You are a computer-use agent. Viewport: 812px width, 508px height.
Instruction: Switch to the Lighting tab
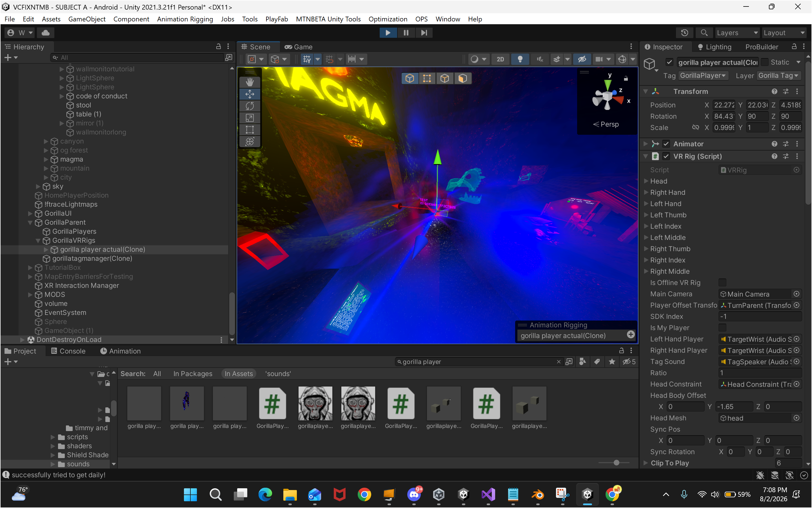click(714, 47)
